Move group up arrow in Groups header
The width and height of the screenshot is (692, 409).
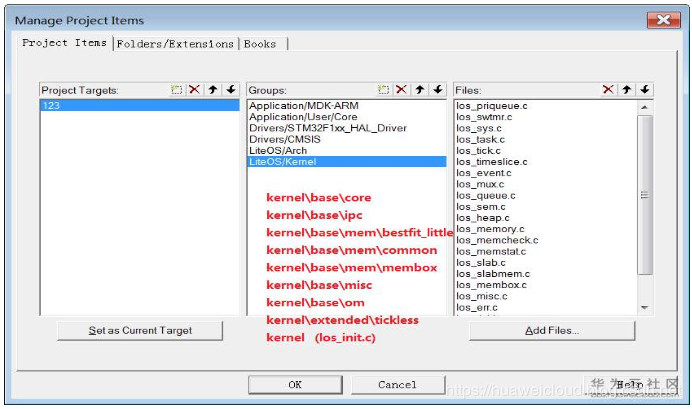coord(420,90)
